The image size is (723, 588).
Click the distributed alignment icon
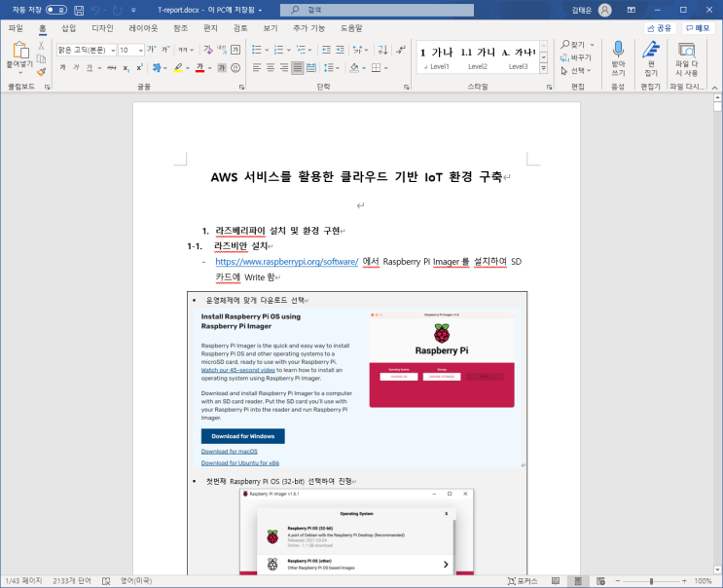[x=311, y=68]
